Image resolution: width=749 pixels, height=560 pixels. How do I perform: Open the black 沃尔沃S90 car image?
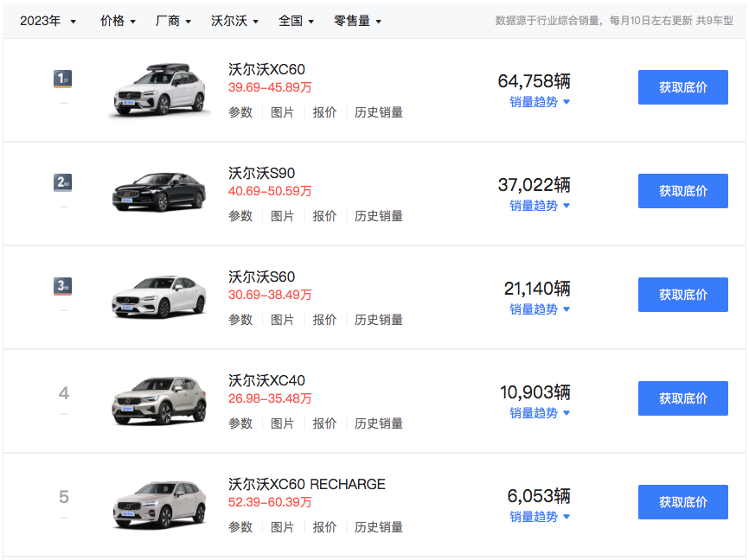[159, 192]
